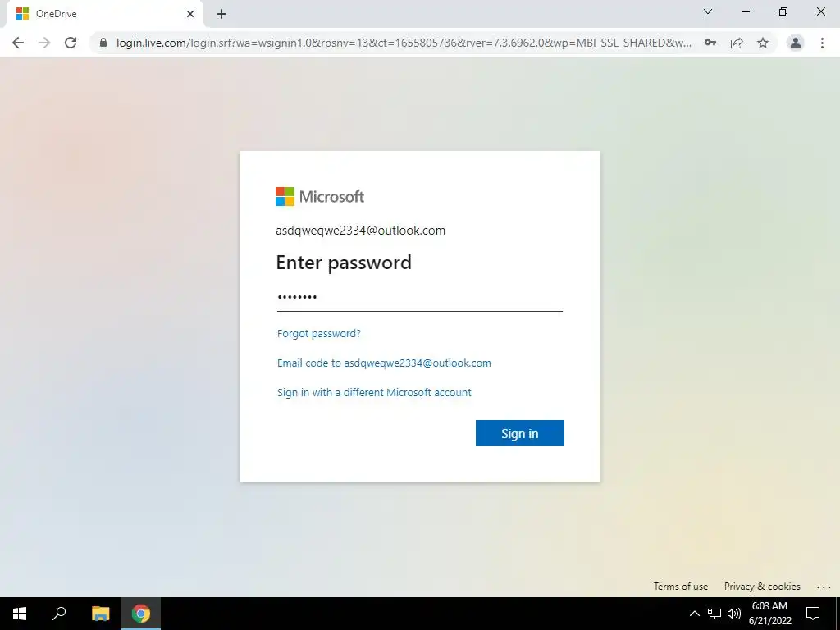Click the Chrome taskbar icon
Screen dimensions: 840x630
[141, 614]
